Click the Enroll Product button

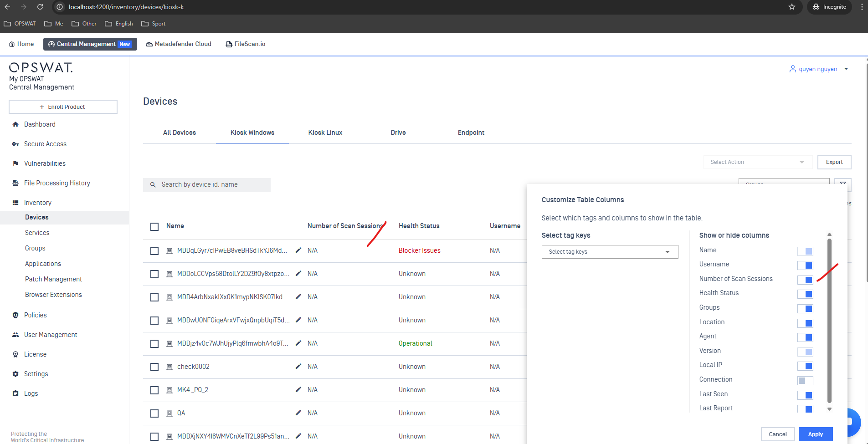(x=63, y=107)
